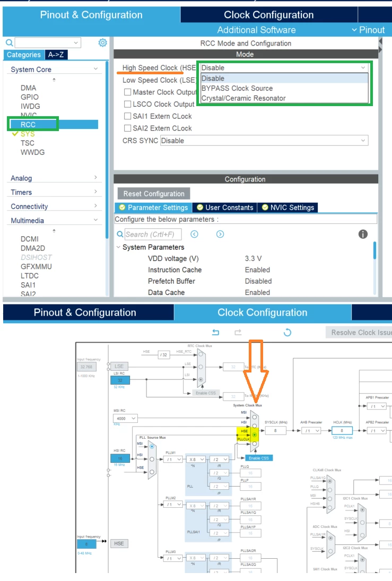Click the parameter Search field
This screenshot has height=581, width=392.
coord(153,234)
